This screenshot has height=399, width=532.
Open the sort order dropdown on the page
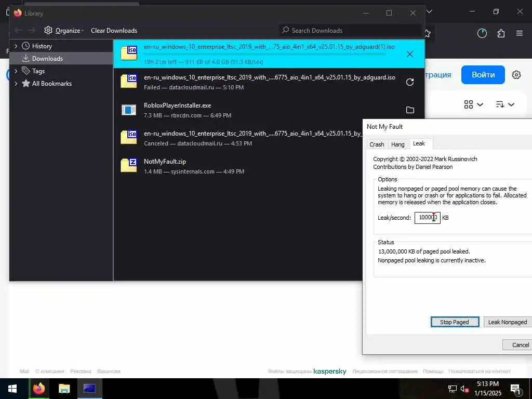click(505, 104)
